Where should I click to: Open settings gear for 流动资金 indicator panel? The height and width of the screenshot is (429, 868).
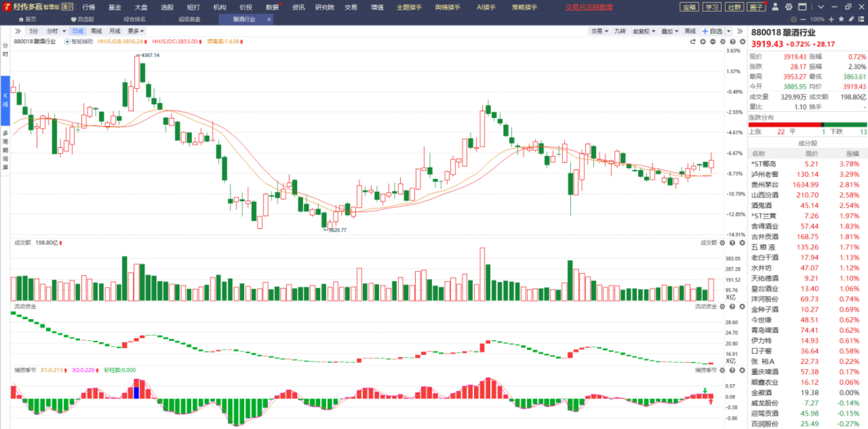[723, 306]
